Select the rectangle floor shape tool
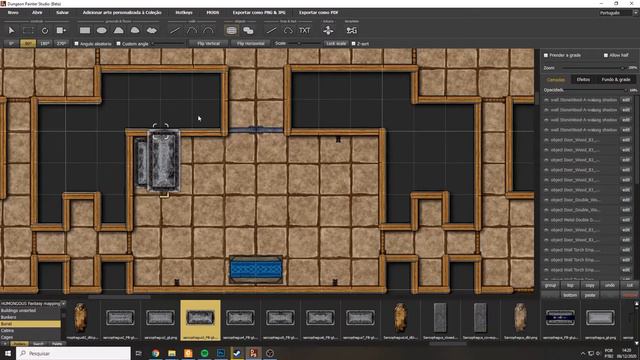 pyautogui.click(x=85, y=30)
